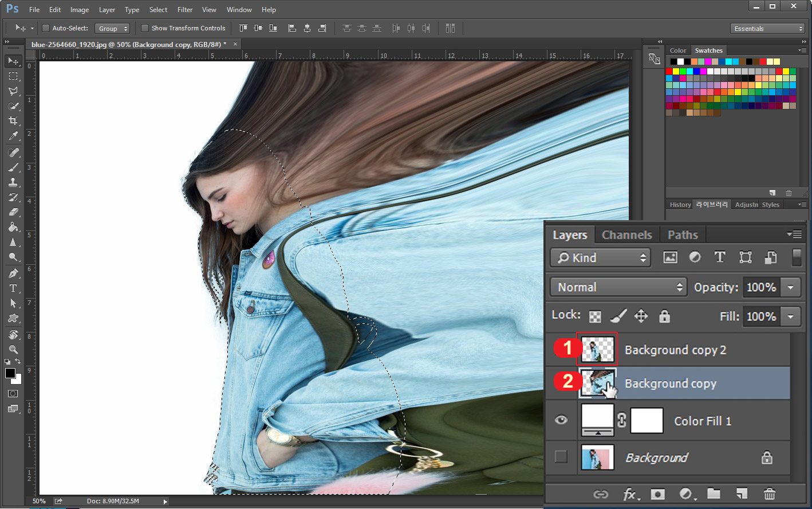Open the Essentials workspace dropdown

768,29
